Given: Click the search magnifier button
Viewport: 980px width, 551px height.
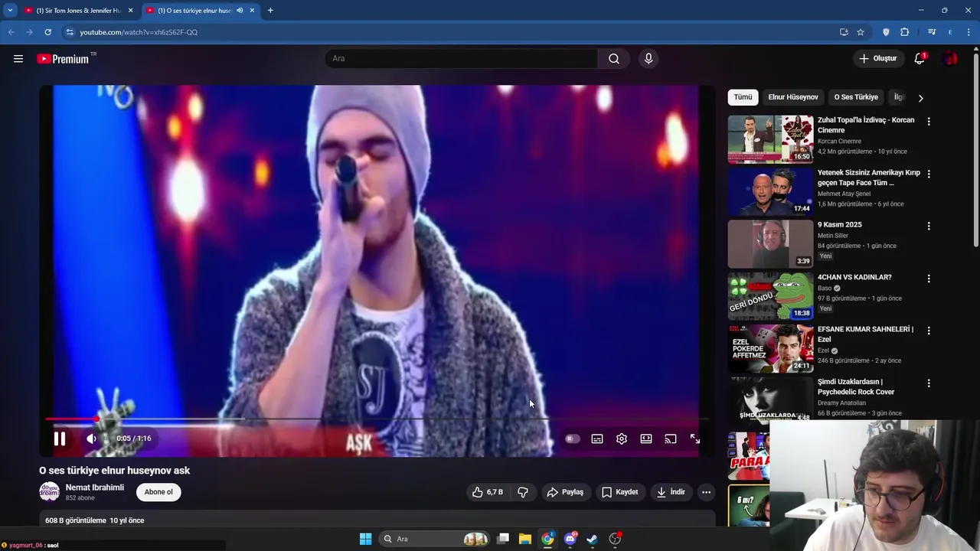Looking at the screenshot, I should click(x=614, y=59).
